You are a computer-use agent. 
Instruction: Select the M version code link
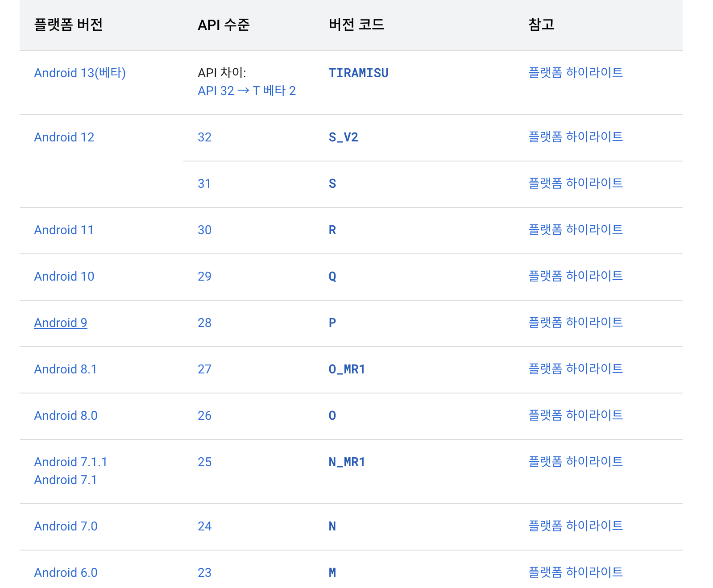pyautogui.click(x=332, y=572)
